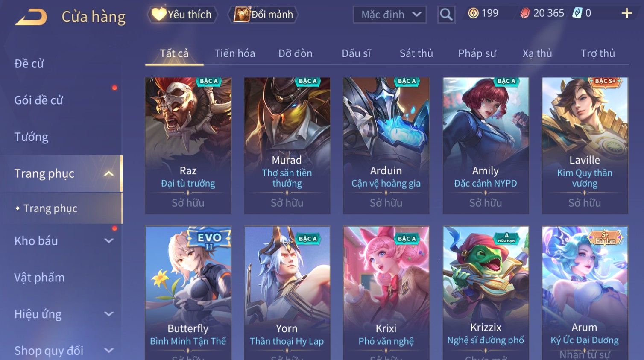This screenshot has height=360, width=644.
Task: Open Laville Kim Quy thần vương skin card
Action: click(585, 146)
